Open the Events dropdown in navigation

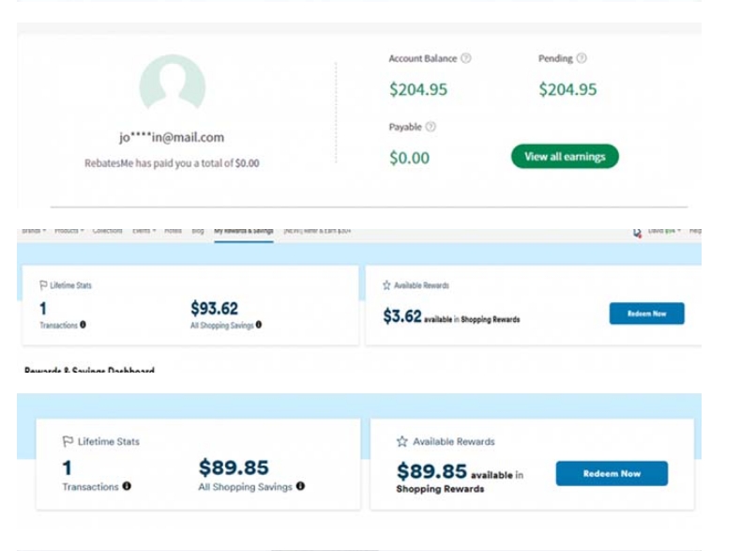pos(144,230)
